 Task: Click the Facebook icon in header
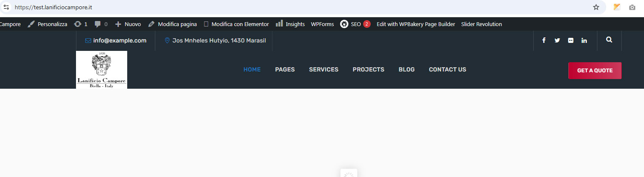coord(544,40)
